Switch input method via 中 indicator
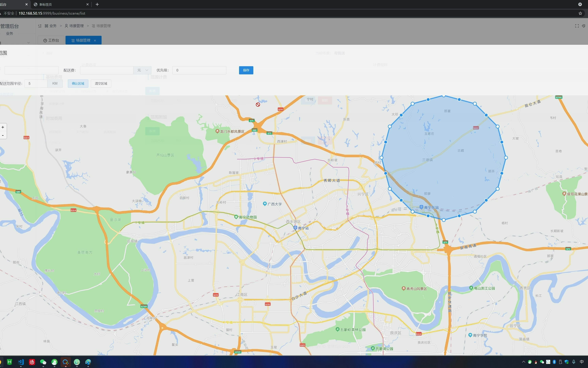Screen dimensions: 588x368 click(x=582, y=362)
